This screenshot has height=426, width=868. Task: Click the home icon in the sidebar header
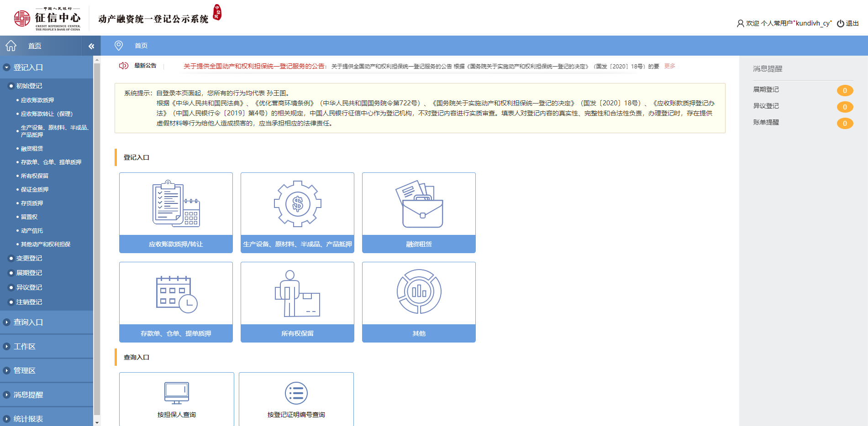pos(11,46)
